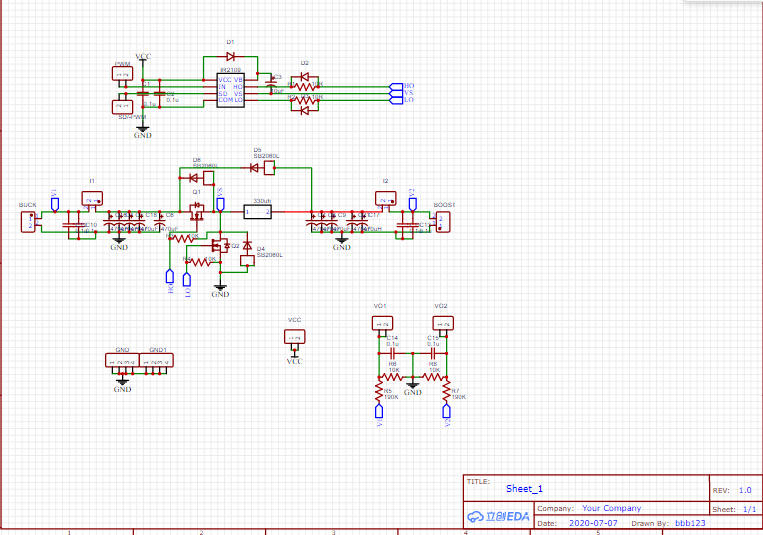Click the Your Company text field
The image size is (763, 535).
tap(612, 508)
